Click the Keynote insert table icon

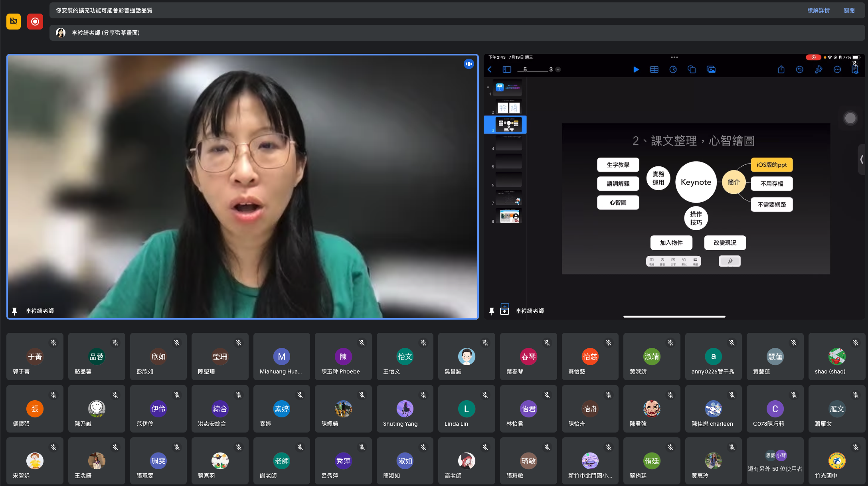654,69
